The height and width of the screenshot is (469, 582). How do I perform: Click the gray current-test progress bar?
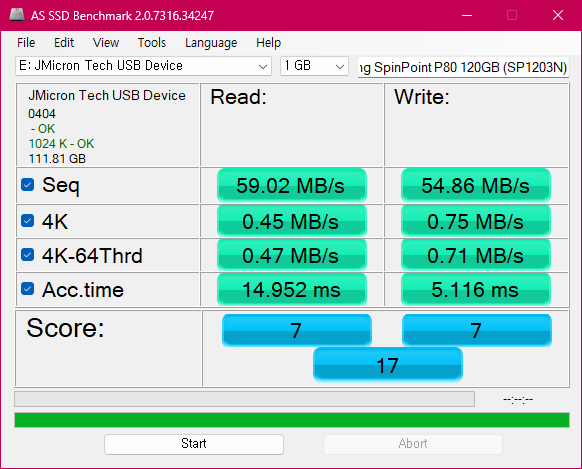[244, 399]
